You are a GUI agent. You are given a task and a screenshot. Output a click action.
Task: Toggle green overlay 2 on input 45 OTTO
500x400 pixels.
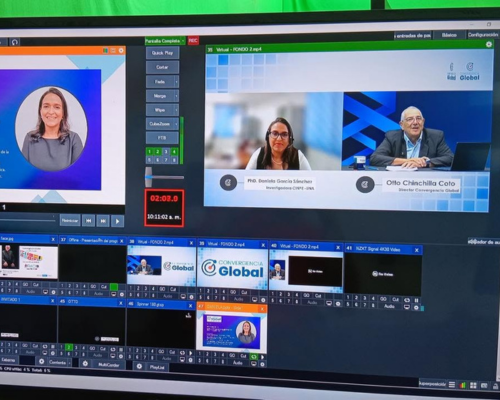69,347
